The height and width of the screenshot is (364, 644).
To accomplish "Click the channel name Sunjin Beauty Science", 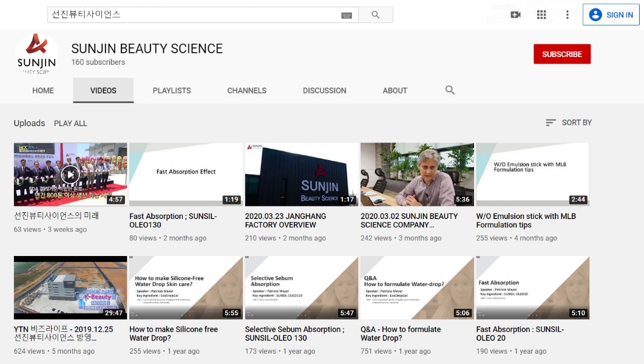I will click(147, 49).
